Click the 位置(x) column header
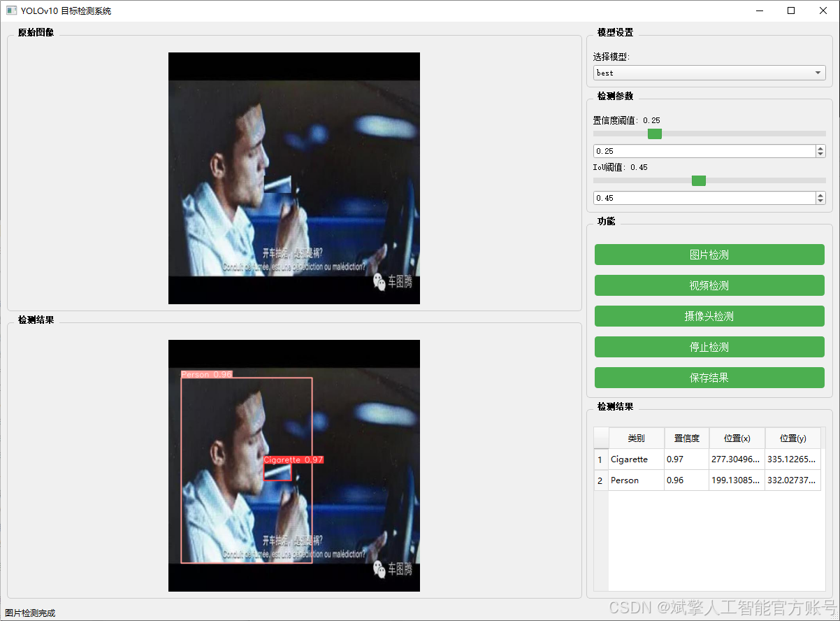840x621 pixels. 737,438
